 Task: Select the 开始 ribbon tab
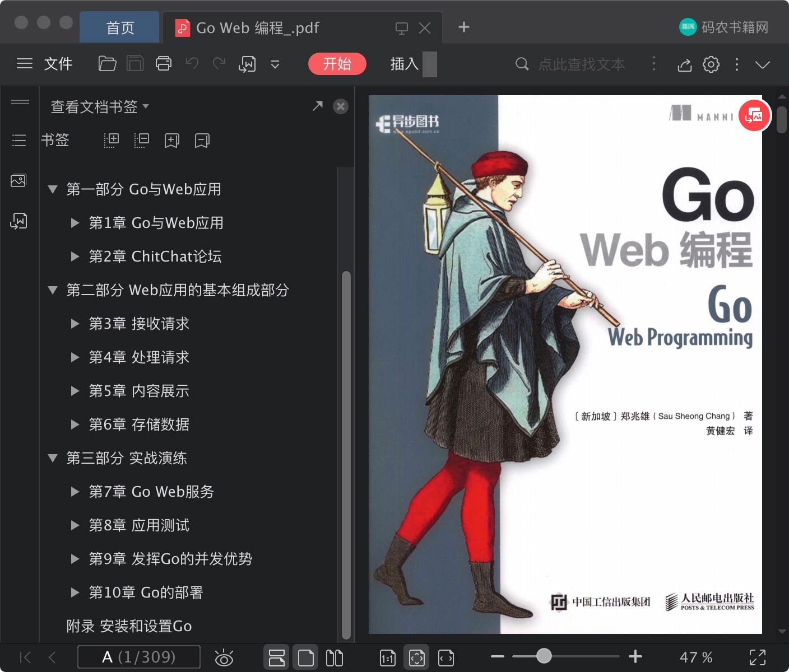(x=337, y=64)
